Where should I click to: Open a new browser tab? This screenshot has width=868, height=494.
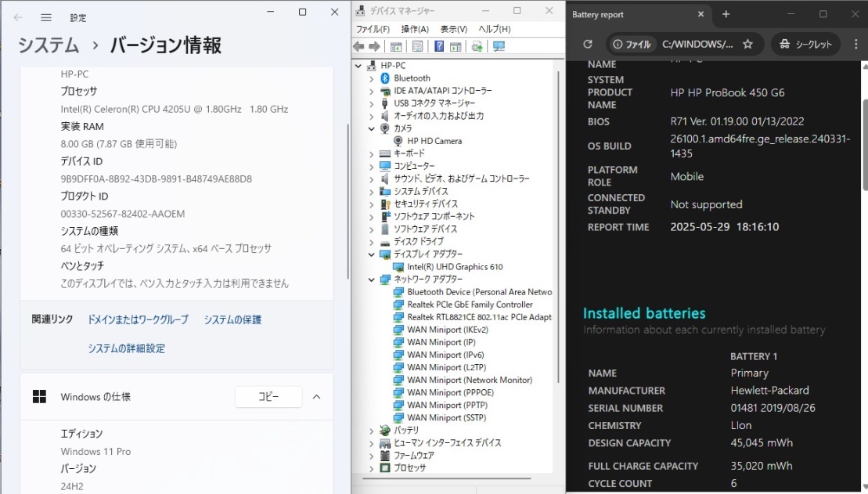click(x=726, y=14)
